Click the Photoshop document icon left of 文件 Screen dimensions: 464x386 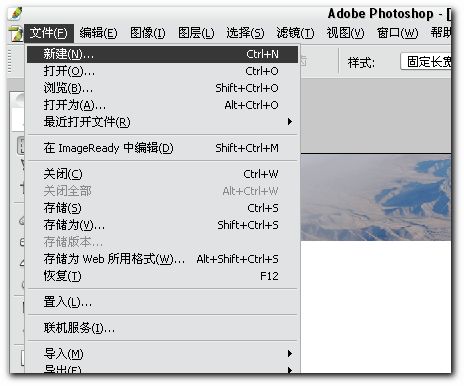[16, 34]
